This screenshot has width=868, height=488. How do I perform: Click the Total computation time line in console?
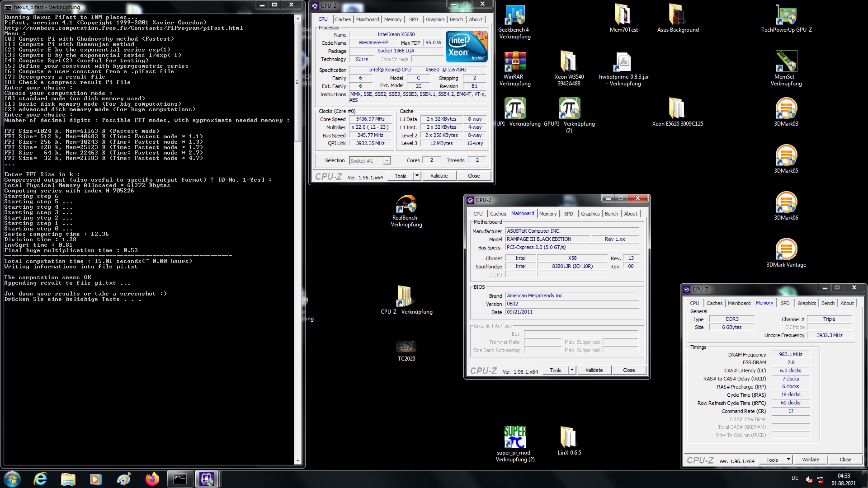(98, 261)
